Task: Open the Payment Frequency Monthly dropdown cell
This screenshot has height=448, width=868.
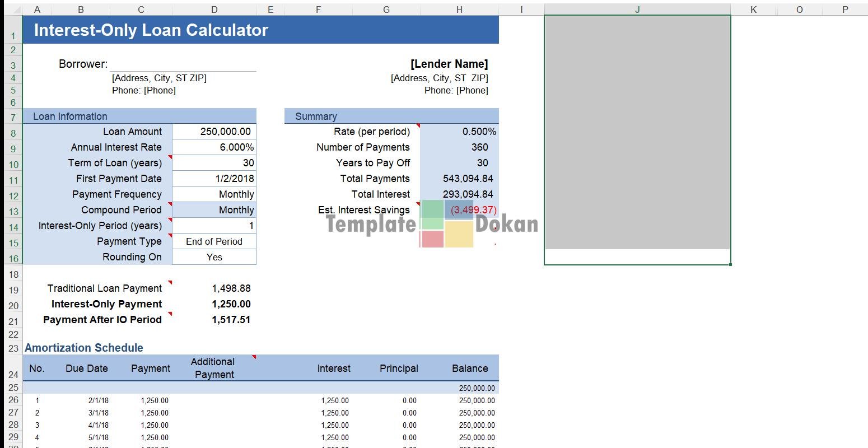Action: 214,194
